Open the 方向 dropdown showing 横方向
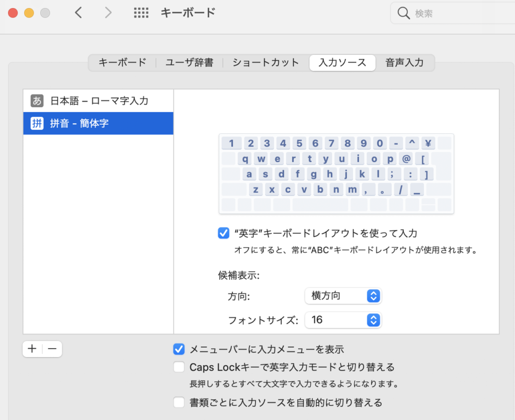Image resolution: width=515 pixels, height=420 pixels. coord(343,296)
